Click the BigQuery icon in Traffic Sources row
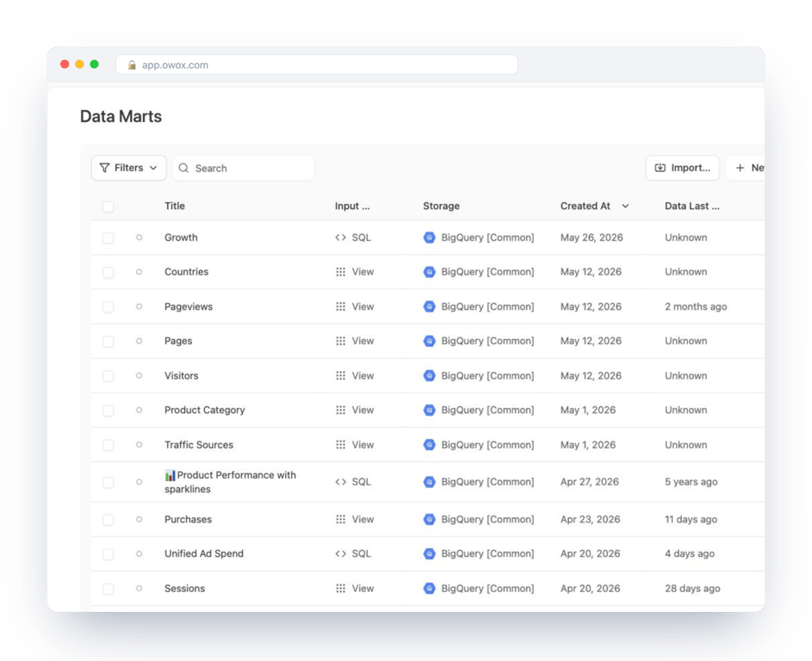Image resolution: width=812 pixels, height=661 pixels. pyautogui.click(x=430, y=445)
